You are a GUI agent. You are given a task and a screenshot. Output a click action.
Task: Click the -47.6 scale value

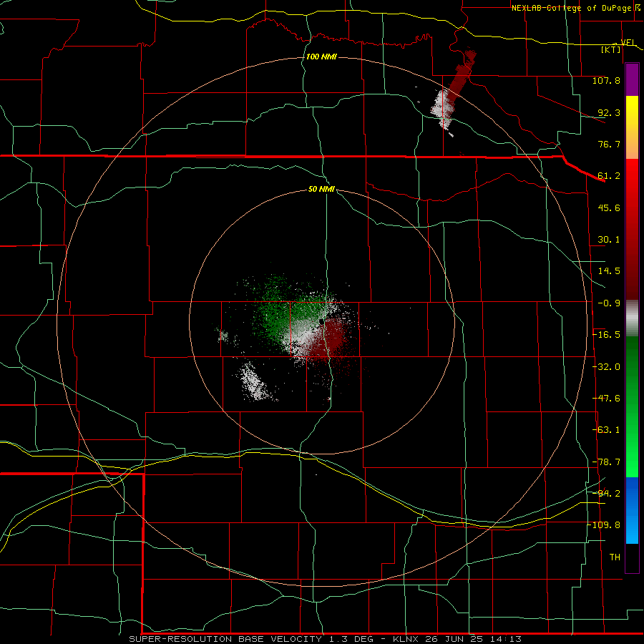606,399
